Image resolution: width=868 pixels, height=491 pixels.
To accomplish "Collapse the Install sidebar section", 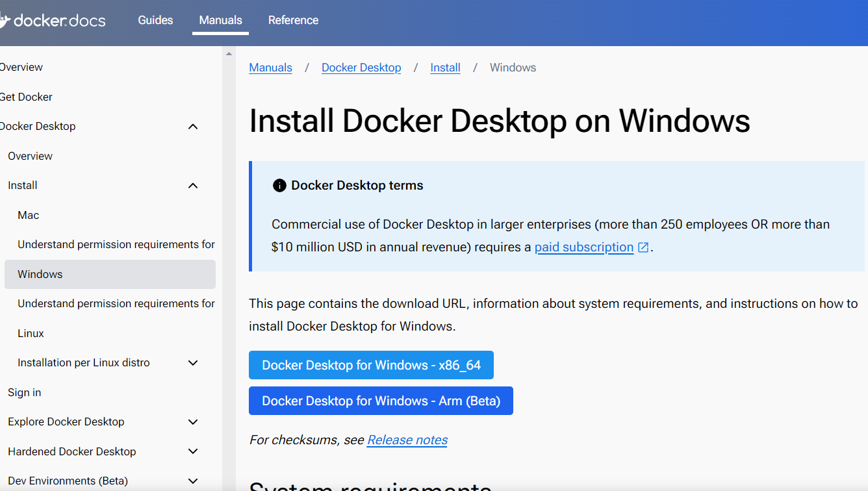I will pyautogui.click(x=193, y=186).
